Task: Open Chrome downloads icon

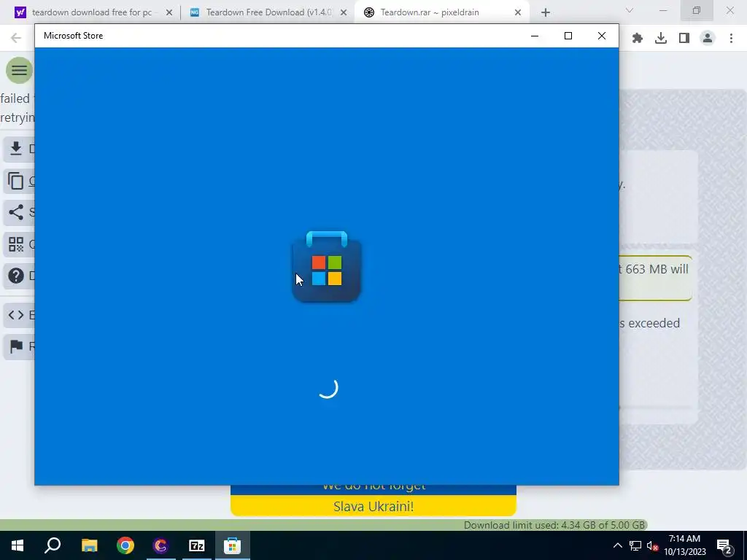Action: (661, 38)
